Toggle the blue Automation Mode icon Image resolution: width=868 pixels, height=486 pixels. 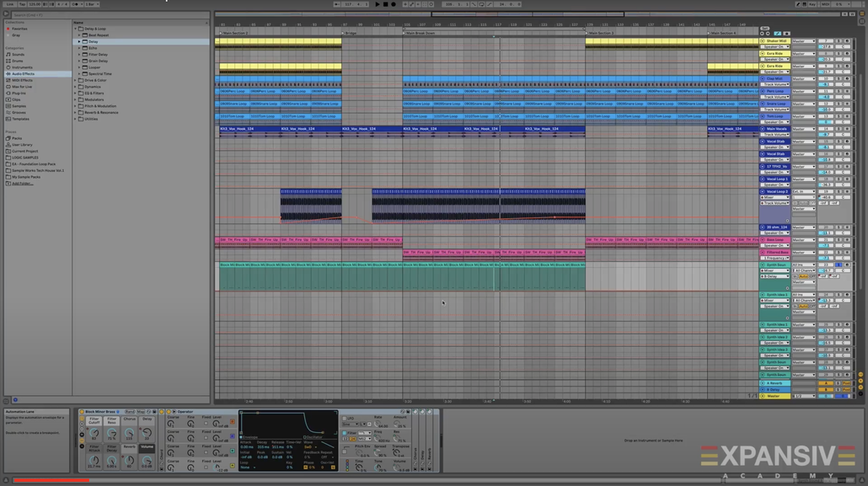[778, 34]
